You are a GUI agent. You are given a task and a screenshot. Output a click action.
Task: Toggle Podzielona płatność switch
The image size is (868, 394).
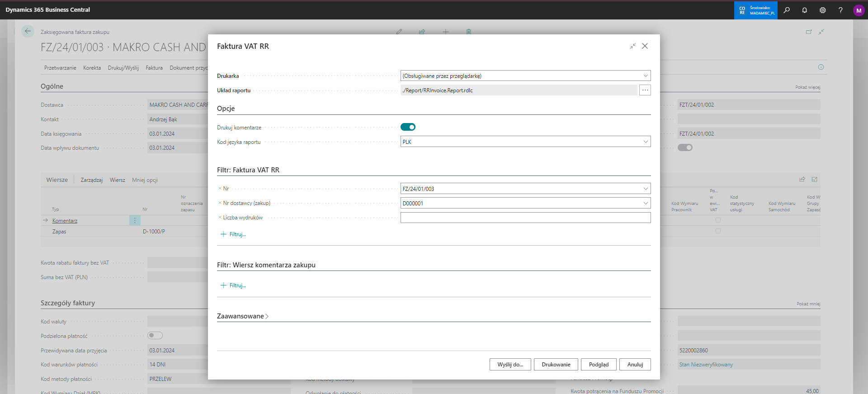pyautogui.click(x=155, y=336)
